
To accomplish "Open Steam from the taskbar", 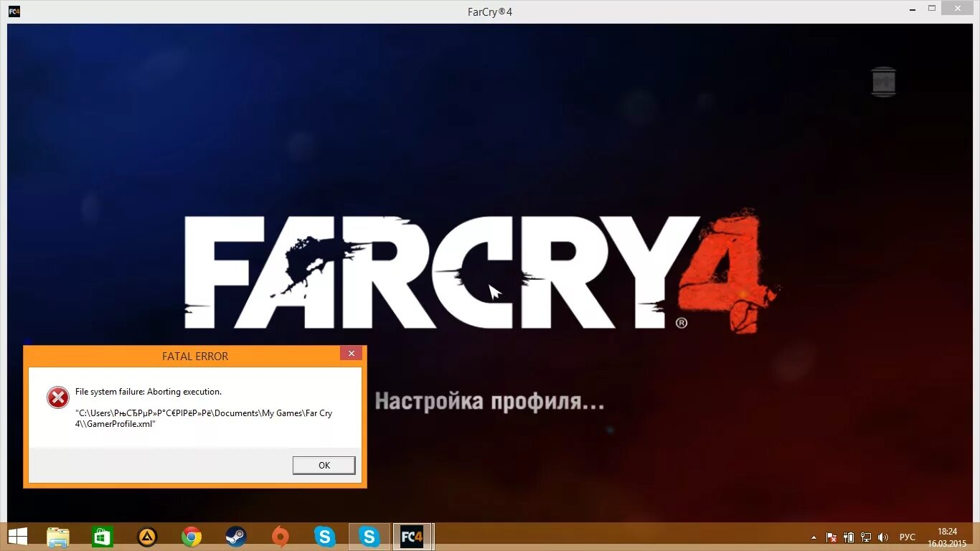I will coord(236,537).
